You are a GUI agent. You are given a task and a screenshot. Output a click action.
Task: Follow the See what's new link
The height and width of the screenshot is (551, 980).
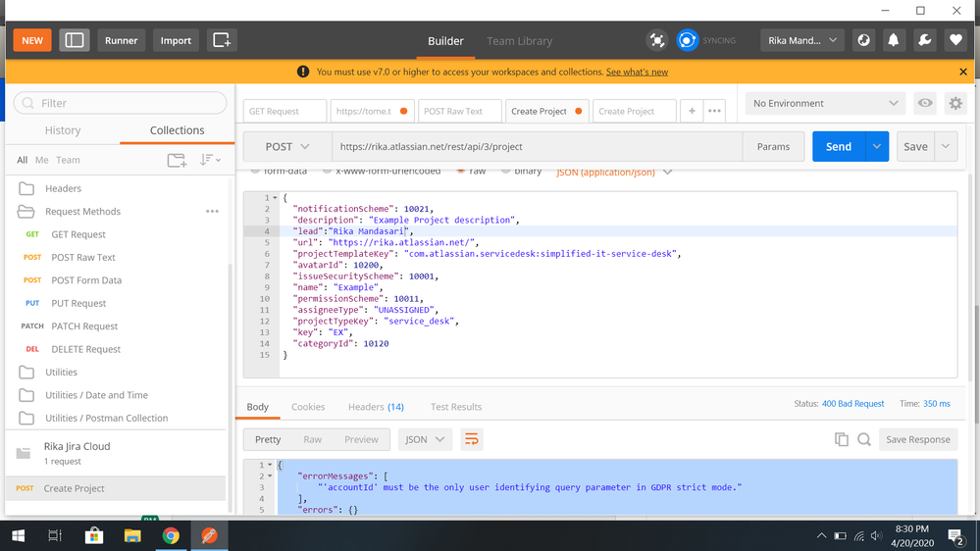click(637, 72)
